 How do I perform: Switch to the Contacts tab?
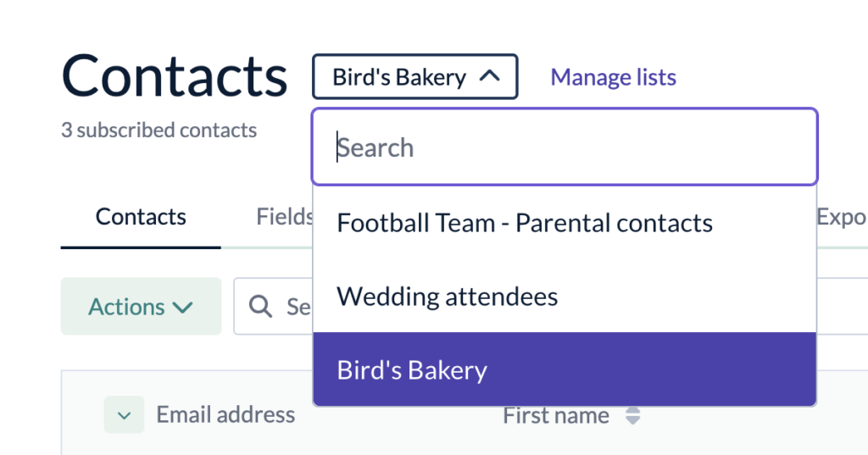click(141, 217)
